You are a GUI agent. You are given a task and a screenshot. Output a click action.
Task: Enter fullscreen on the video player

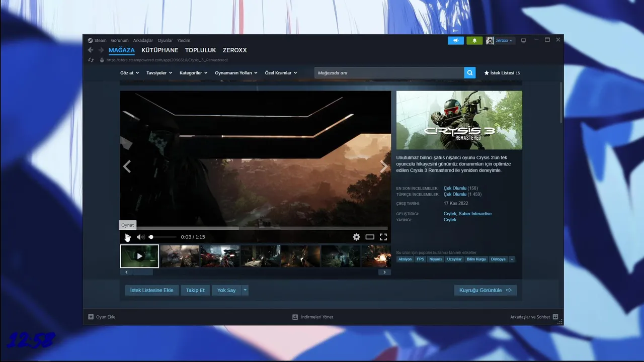pyautogui.click(x=383, y=237)
